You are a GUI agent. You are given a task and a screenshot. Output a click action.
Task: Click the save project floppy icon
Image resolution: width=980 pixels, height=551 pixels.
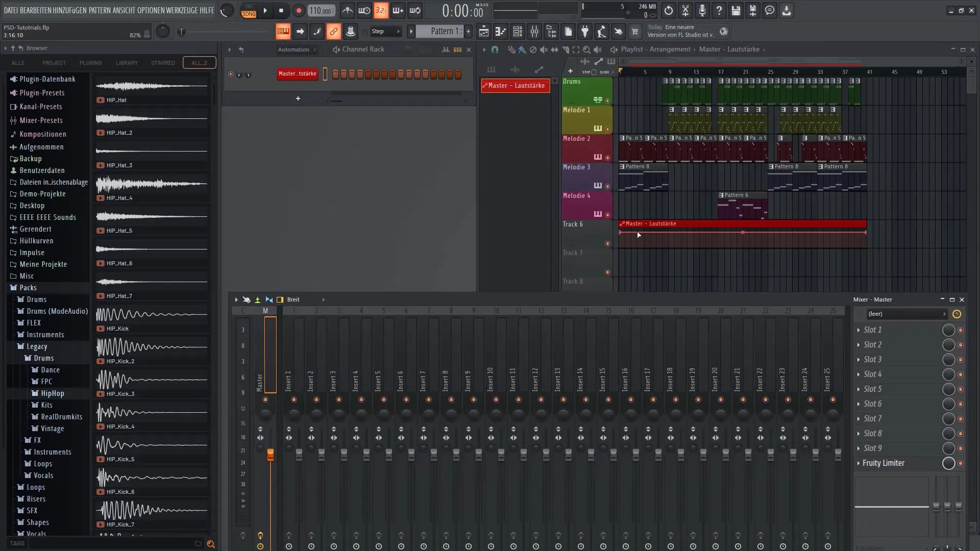(x=736, y=10)
